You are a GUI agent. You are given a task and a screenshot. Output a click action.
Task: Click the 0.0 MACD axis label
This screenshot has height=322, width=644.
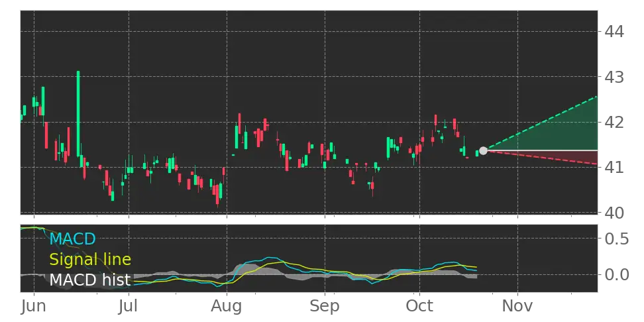(617, 274)
